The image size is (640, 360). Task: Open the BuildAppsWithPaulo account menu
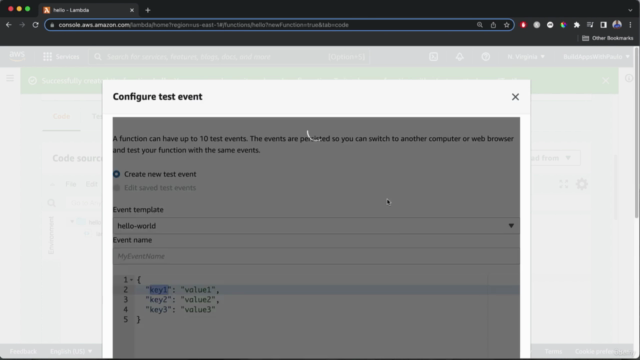pyautogui.click(x=596, y=57)
